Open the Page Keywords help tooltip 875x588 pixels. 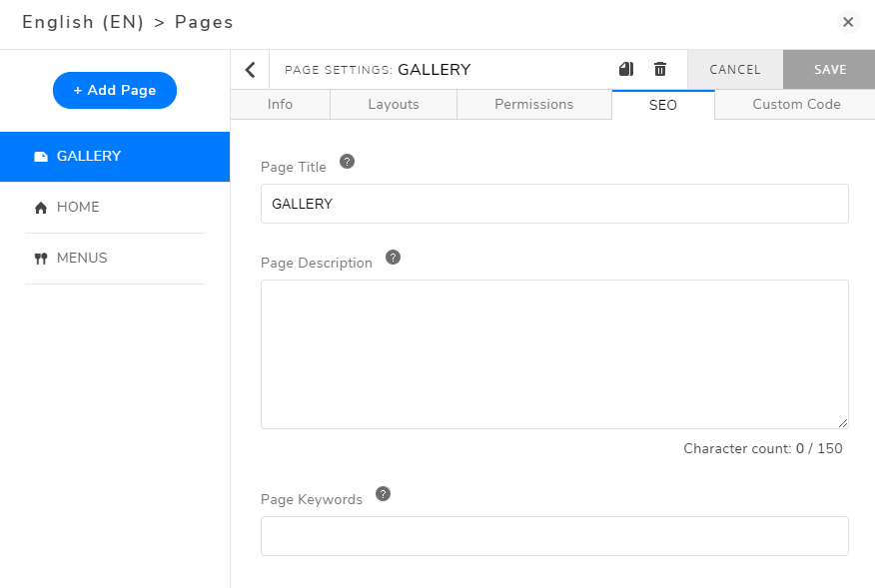[x=383, y=492]
